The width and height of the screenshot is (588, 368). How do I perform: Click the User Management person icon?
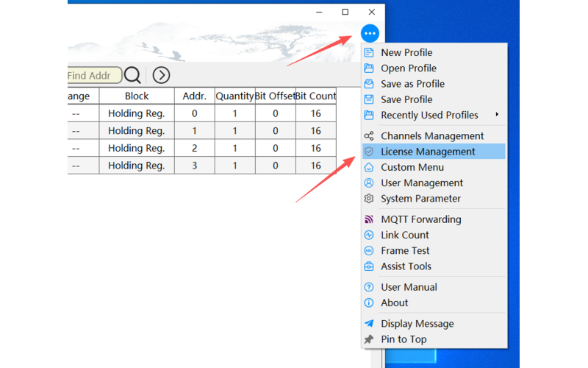point(369,183)
